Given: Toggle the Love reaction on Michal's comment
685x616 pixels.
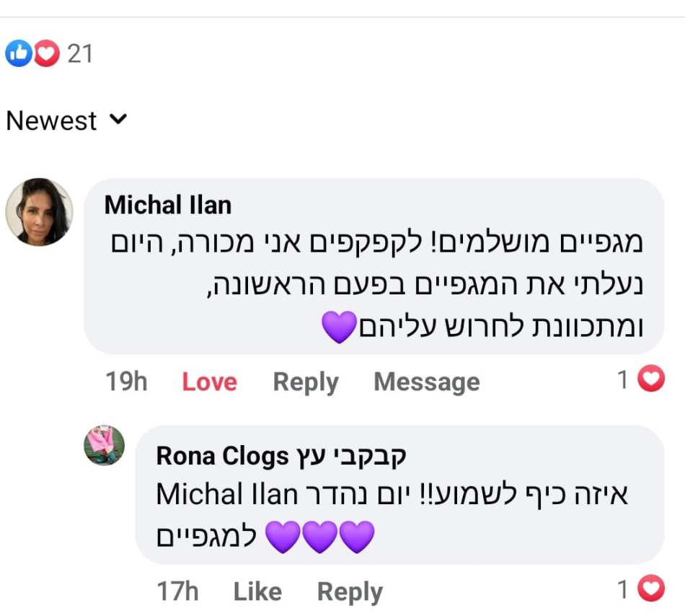Looking at the screenshot, I should click(x=209, y=382).
